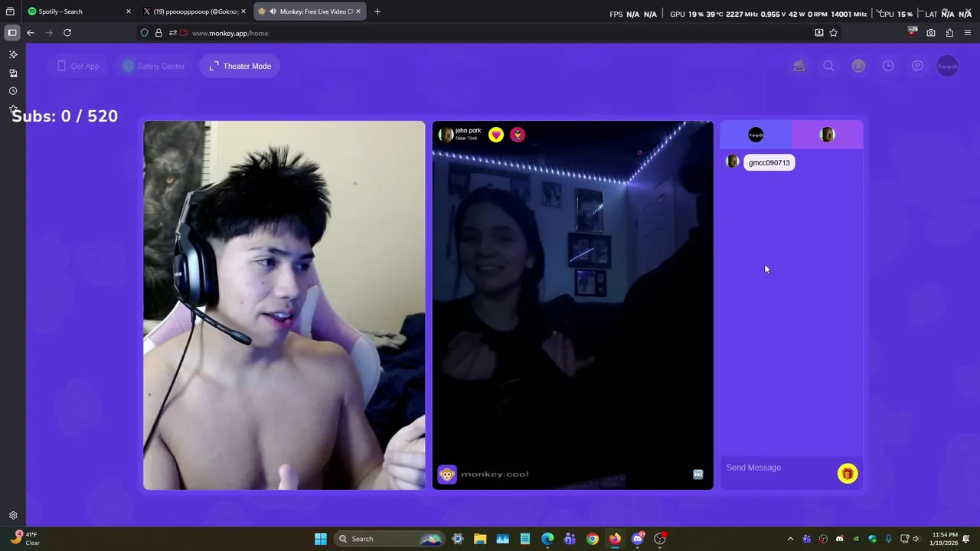
Task: Open browser extensions puzzle icon
Action: tap(949, 33)
